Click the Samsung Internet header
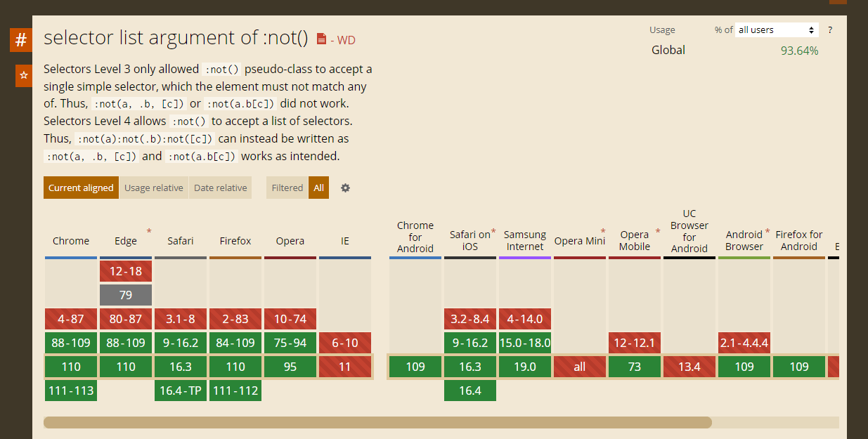 (x=525, y=240)
